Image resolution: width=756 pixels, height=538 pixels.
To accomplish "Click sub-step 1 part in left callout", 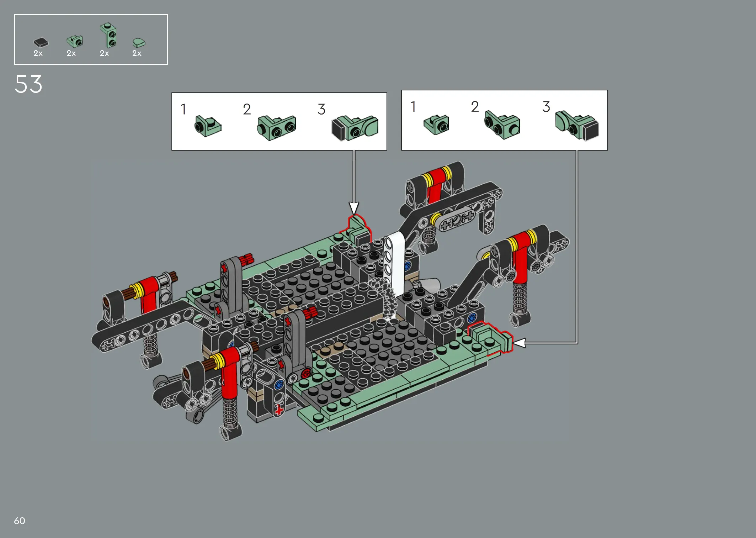I will 208,126.
